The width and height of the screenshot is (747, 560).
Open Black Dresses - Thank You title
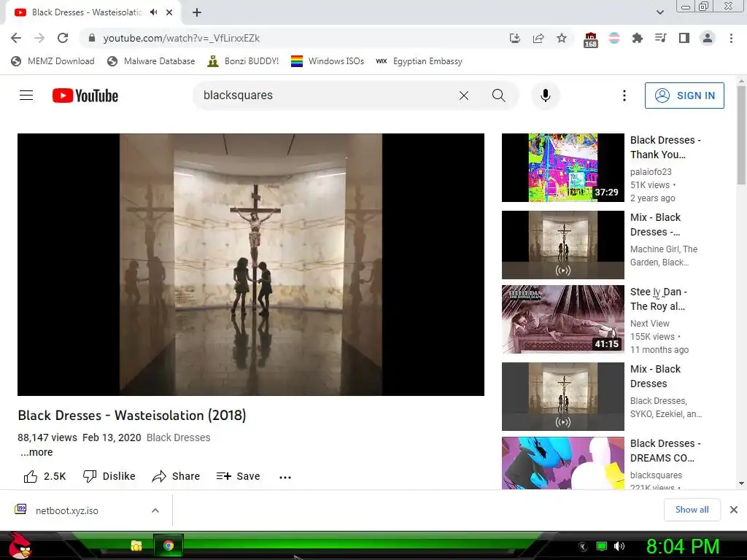point(665,147)
